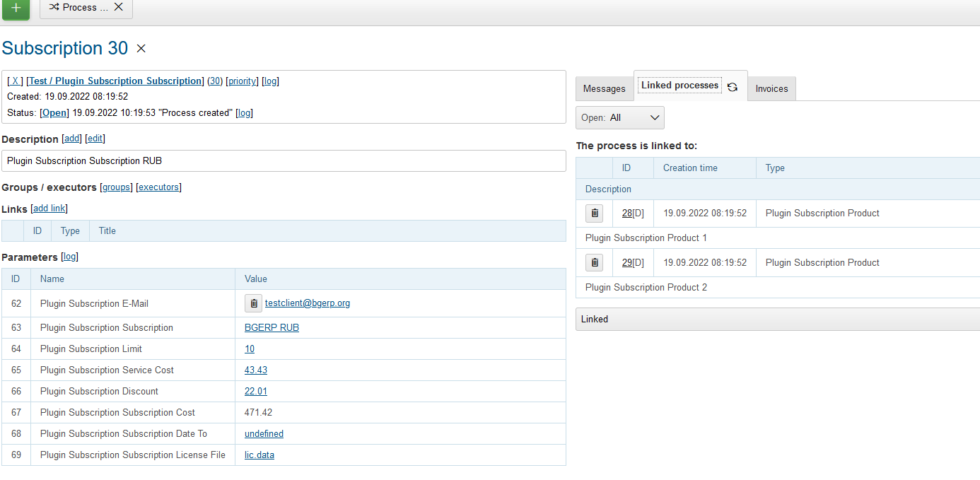Screen dimensions: 980x480
Task: Click edit link next to Description
Action: point(95,139)
